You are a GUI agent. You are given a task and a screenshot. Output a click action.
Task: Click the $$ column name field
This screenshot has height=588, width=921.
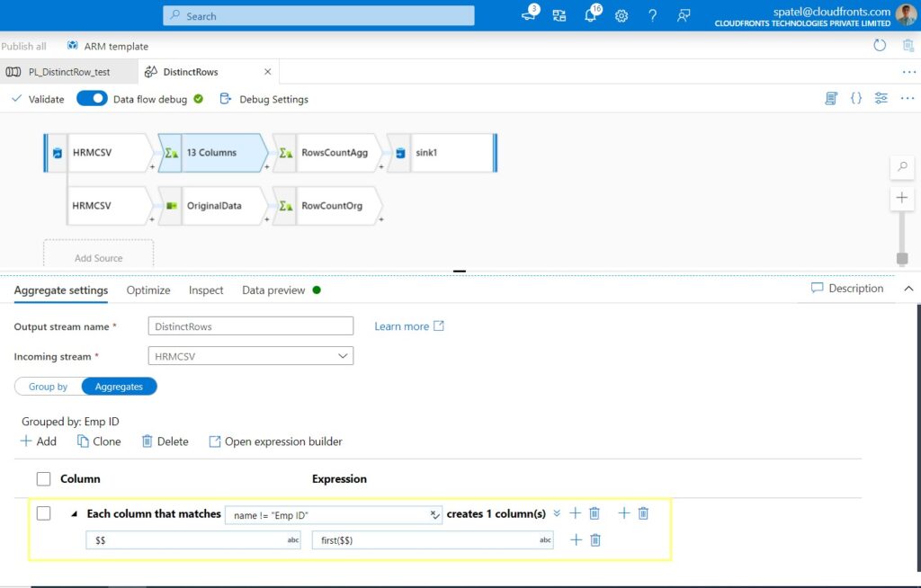[193, 539]
